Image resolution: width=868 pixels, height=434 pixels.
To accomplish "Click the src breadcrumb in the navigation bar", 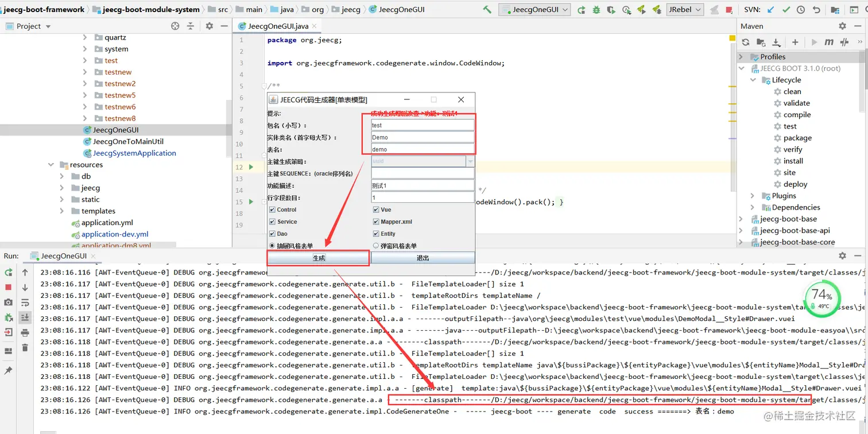I will (223, 10).
